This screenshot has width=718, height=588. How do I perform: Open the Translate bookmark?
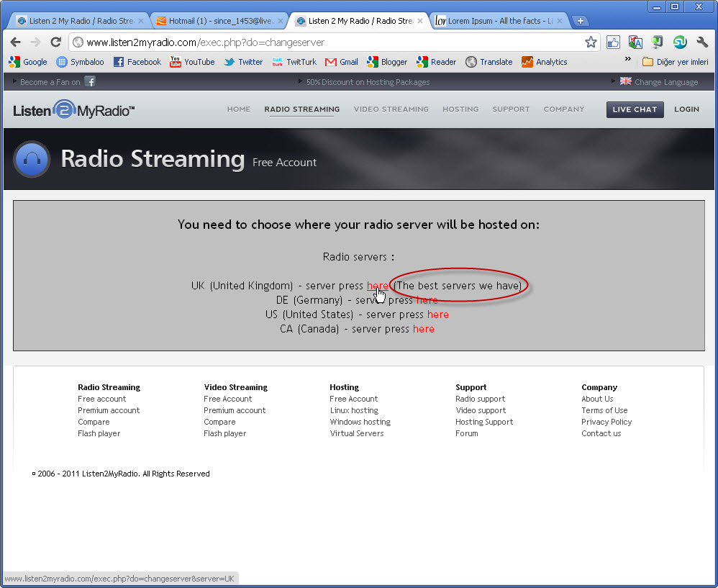point(489,62)
